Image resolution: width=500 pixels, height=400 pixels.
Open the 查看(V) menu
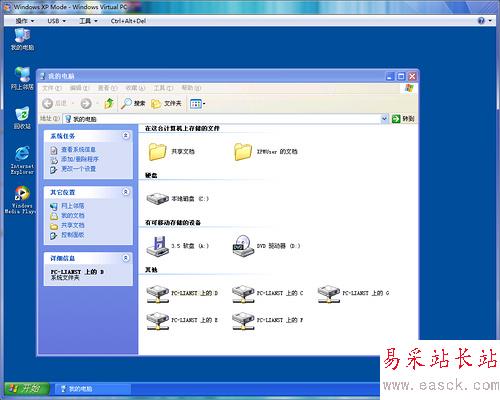(107, 88)
